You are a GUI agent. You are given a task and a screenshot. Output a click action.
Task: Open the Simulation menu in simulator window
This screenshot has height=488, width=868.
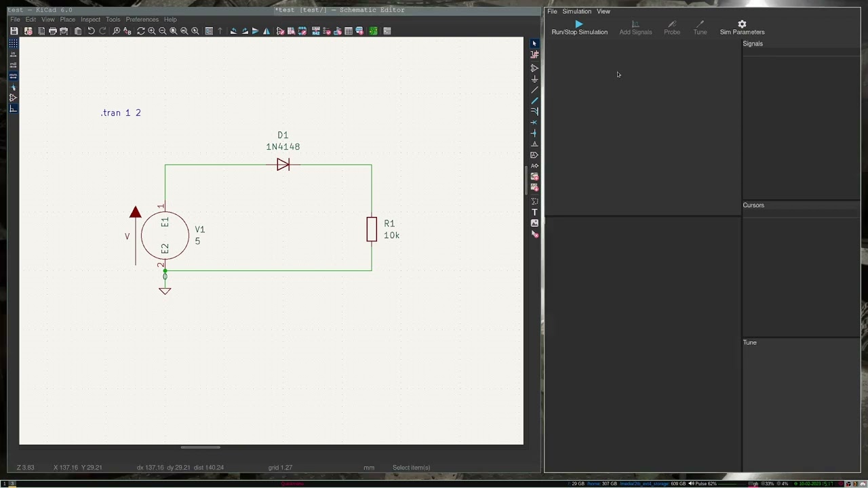(x=576, y=12)
